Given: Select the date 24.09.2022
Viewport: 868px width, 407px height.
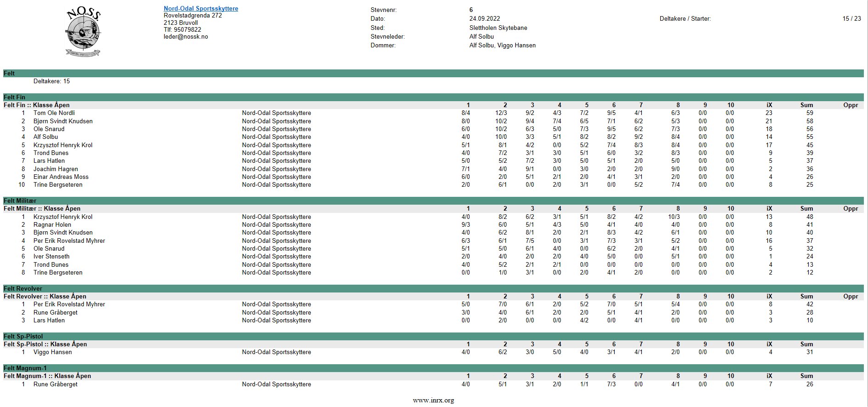Looking at the screenshot, I should (485, 19).
